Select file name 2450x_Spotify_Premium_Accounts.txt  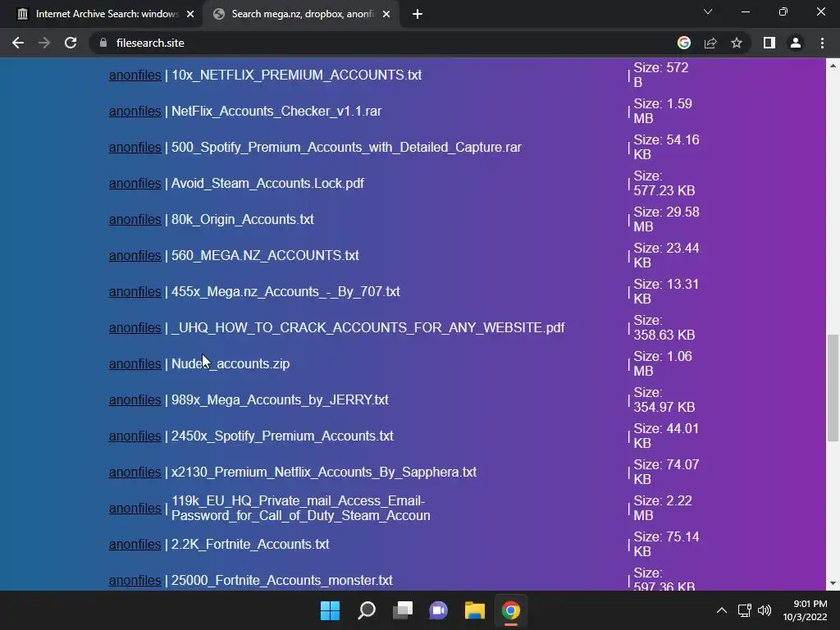[282, 436]
